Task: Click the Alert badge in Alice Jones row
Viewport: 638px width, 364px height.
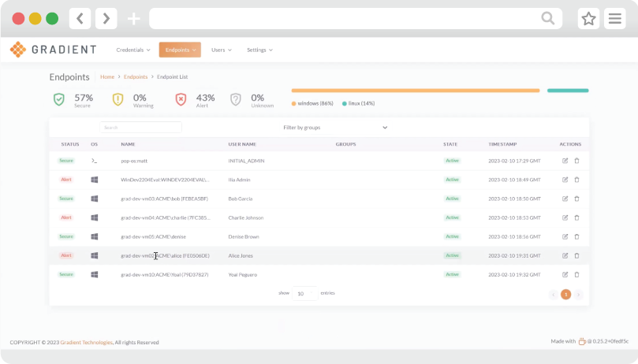Action: 66,255
